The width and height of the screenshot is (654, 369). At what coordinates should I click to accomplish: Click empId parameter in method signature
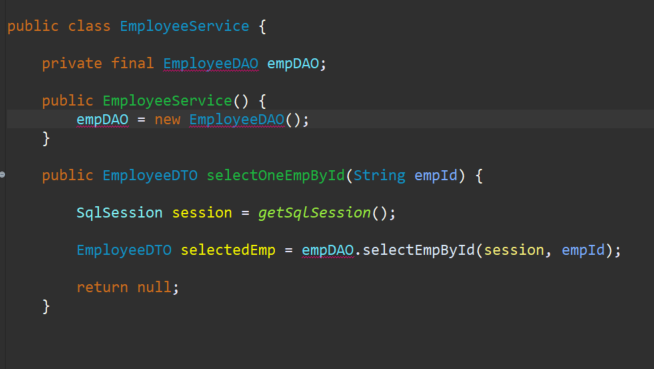436,176
